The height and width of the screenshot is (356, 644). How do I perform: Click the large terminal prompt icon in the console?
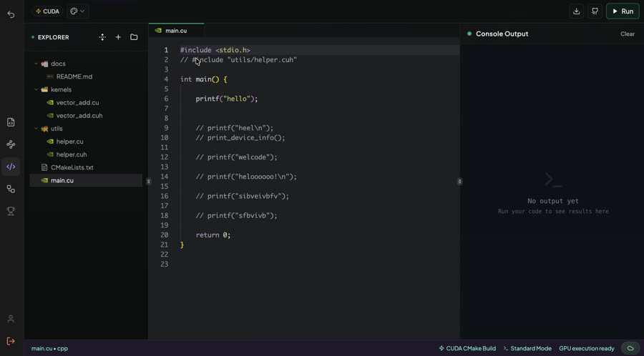click(x=553, y=180)
